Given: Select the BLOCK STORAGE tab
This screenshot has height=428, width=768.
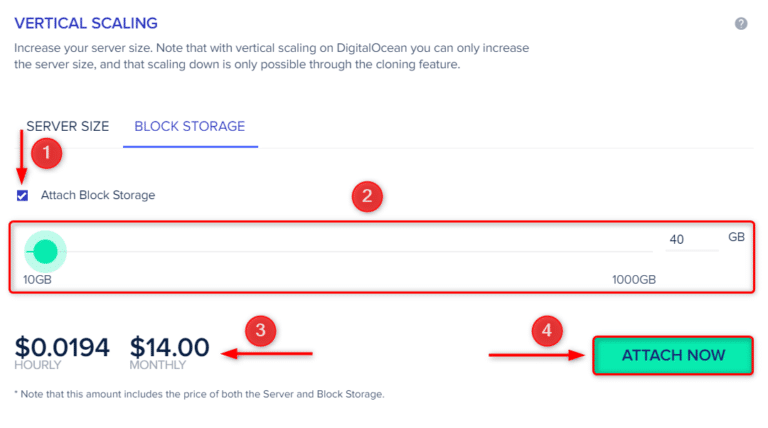Looking at the screenshot, I should click(189, 127).
